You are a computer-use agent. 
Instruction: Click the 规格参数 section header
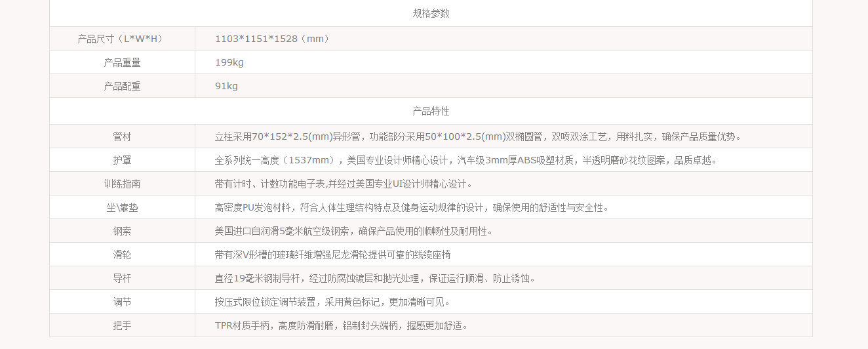tap(431, 13)
